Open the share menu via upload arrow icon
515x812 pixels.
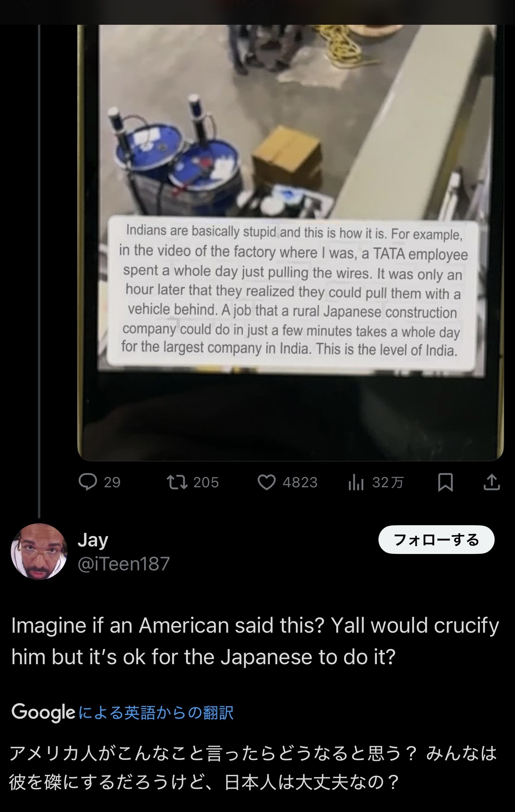tap(491, 482)
